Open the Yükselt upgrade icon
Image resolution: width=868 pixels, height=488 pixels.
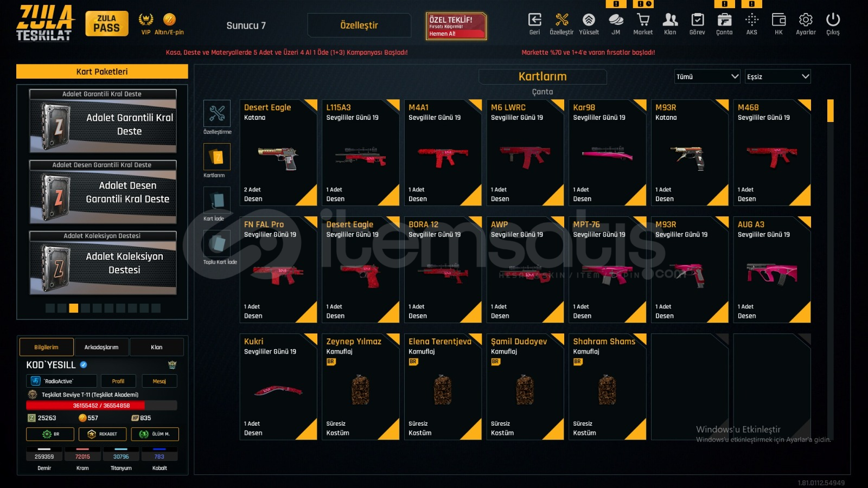pyautogui.click(x=589, y=24)
